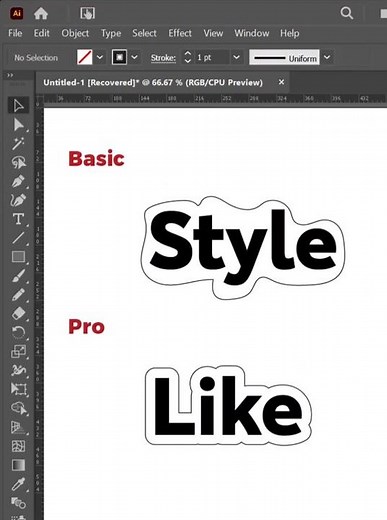The image size is (387, 520).
Task: Select the Lasso tool
Action: click(x=18, y=163)
